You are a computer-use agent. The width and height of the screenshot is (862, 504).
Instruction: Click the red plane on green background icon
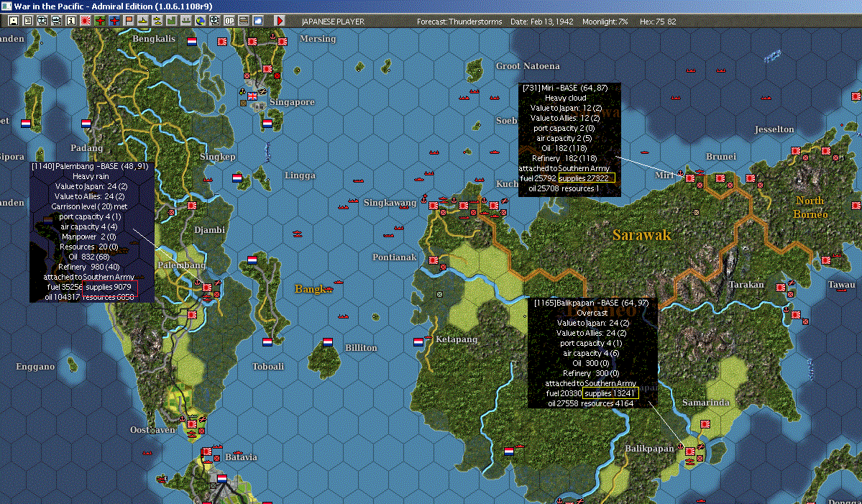click(x=100, y=21)
